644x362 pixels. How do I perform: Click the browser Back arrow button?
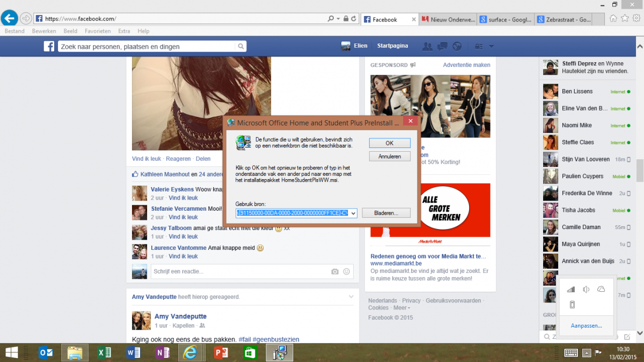click(9, 18)
